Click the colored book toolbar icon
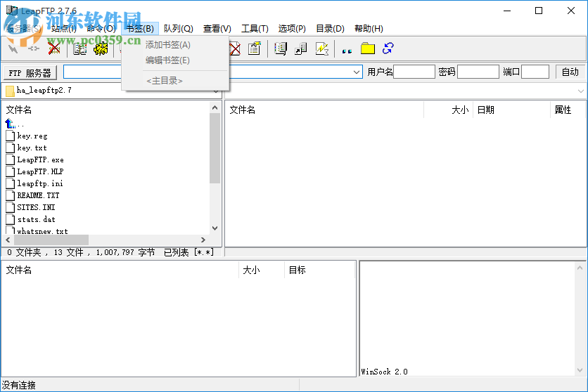The height and width of the screenshot is (392, 588). pyautogui.click(x=281, y=48)
